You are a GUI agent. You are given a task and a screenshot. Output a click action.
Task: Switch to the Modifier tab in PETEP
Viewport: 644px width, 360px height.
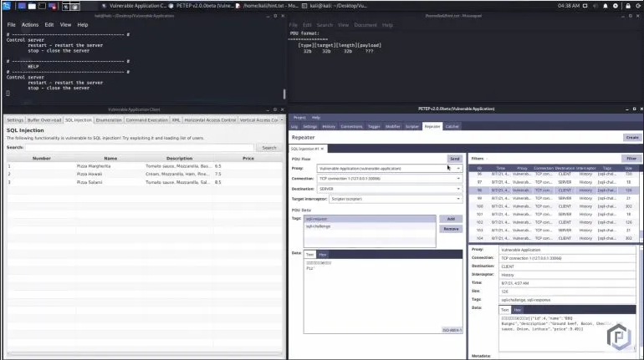coord(392,127)
